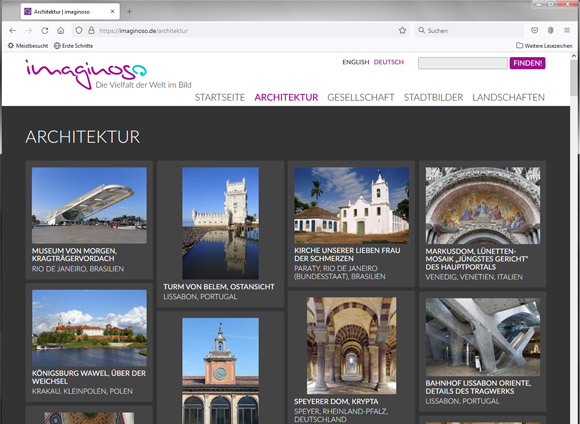Select the Architektur | imaginoso browser tab
Image resolution: width=580 pixels, height=424 pixels.
(70, 11)
